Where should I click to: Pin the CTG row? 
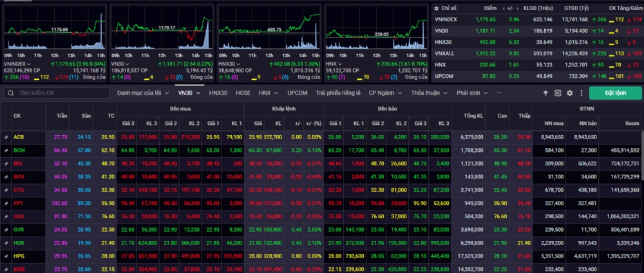pyautogui.click(x=6, y=190)
